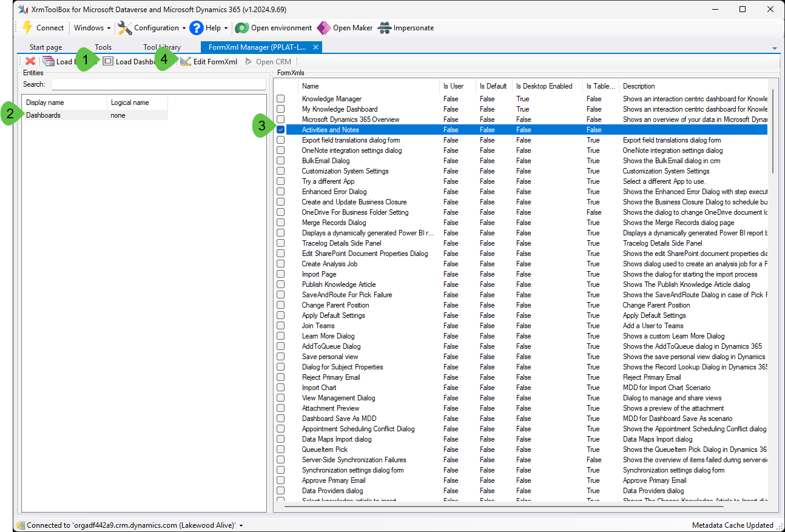Select the Export field translations dialog form row

522,140
